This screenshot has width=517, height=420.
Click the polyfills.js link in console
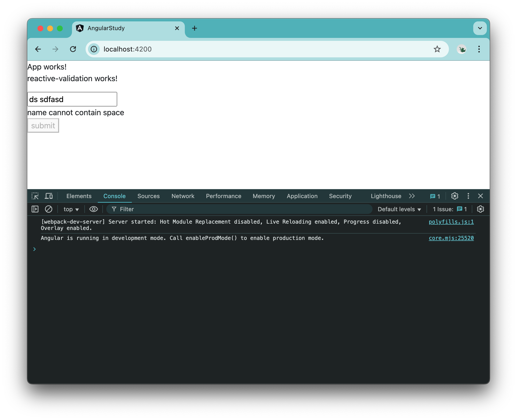(x=451, y=222)
